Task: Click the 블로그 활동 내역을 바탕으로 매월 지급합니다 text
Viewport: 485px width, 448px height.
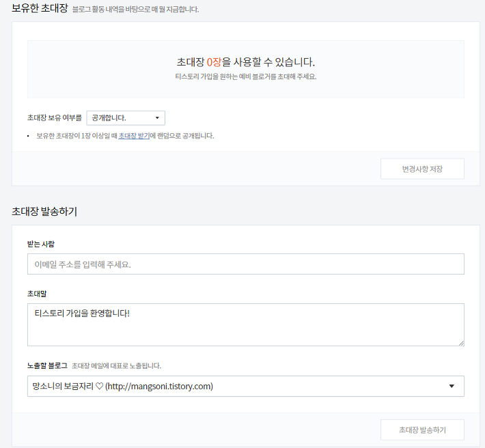Action: [135, 10]
